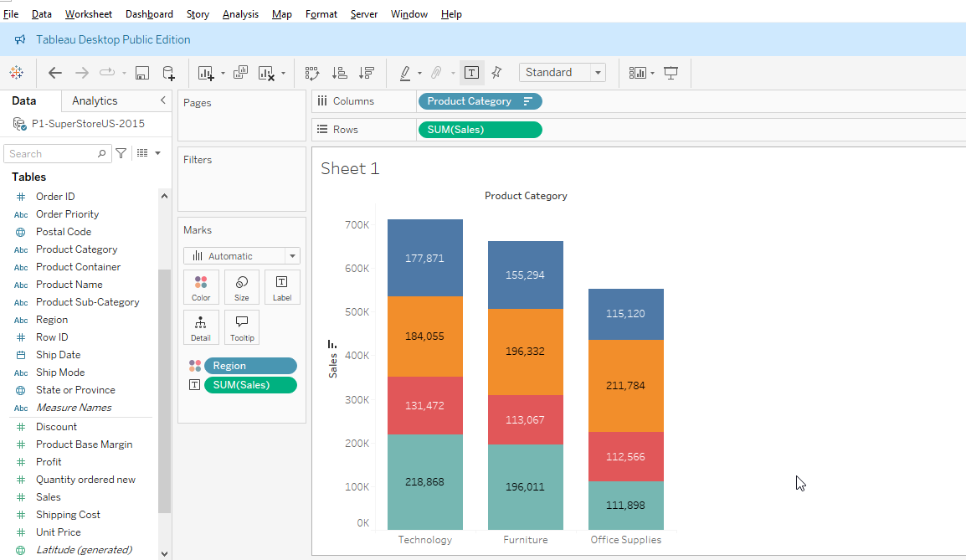Sort ascending using the toolbar icon
This screenshot has height=560, width=966.
pyautogui.click(x=339, y=73)
